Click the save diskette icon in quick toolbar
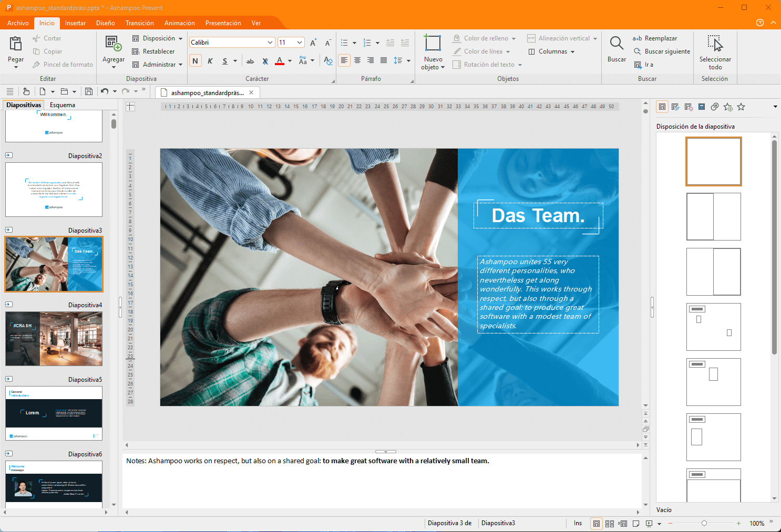The height and width of the screenshot is (532, 781). tap(89, 91)
